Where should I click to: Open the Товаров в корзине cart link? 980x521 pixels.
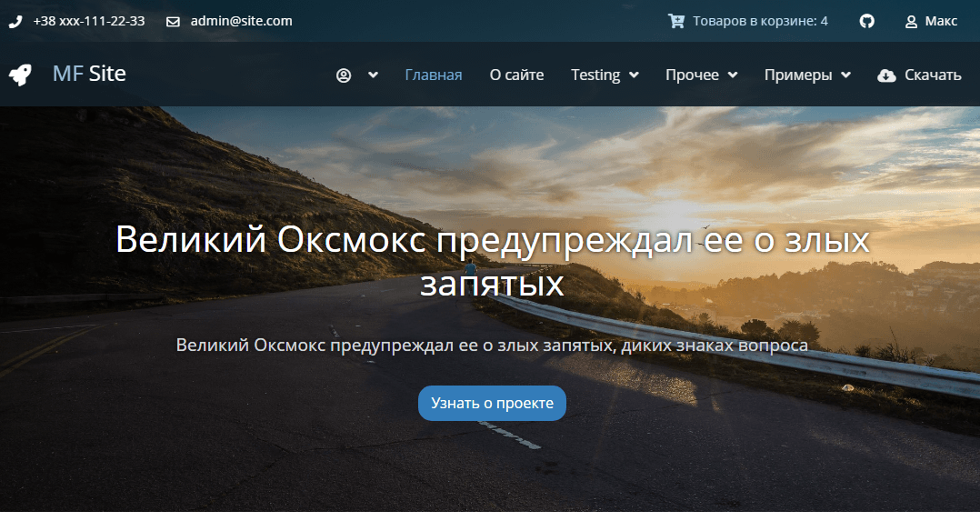[760, 21]
